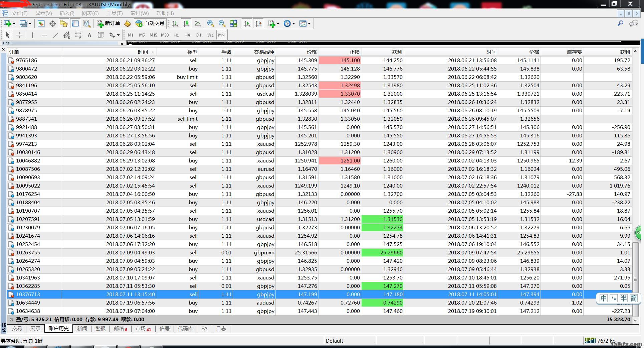Open the profiles icon
This screenshot has height=348, width=644.
(23, 23)
